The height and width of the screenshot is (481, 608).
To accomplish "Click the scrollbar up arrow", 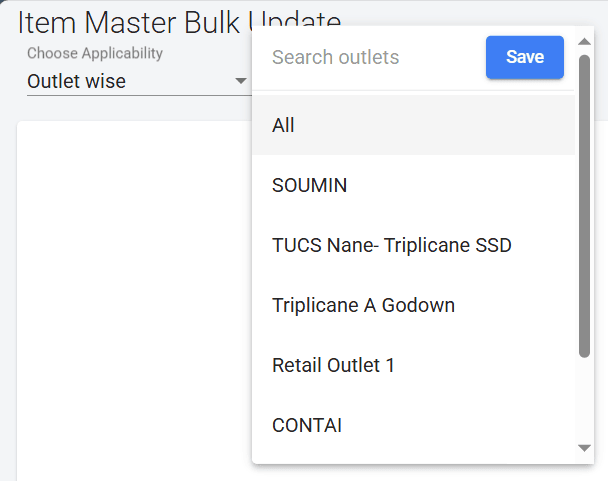I will click(x=585, y=42).
